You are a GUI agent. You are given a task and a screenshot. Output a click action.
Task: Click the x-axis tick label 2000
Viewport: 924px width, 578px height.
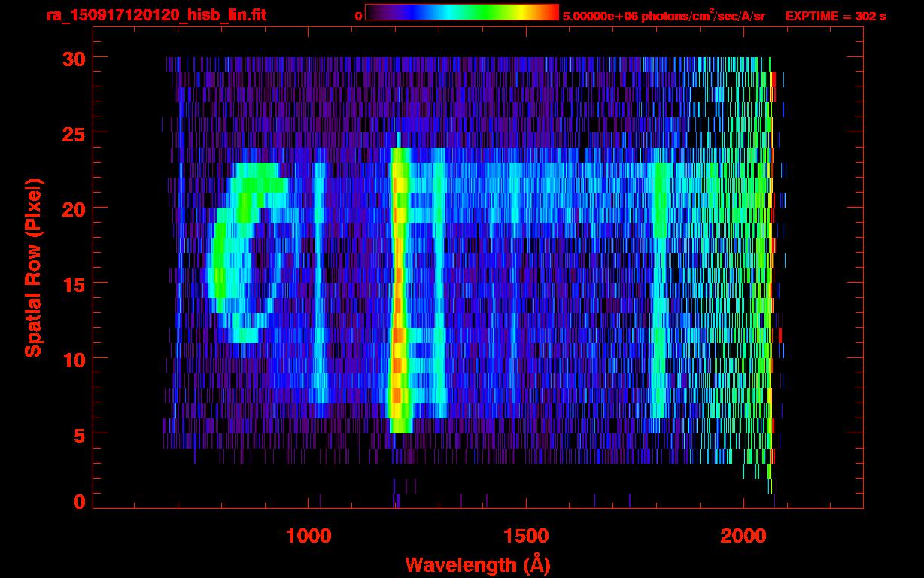(743, 536)
